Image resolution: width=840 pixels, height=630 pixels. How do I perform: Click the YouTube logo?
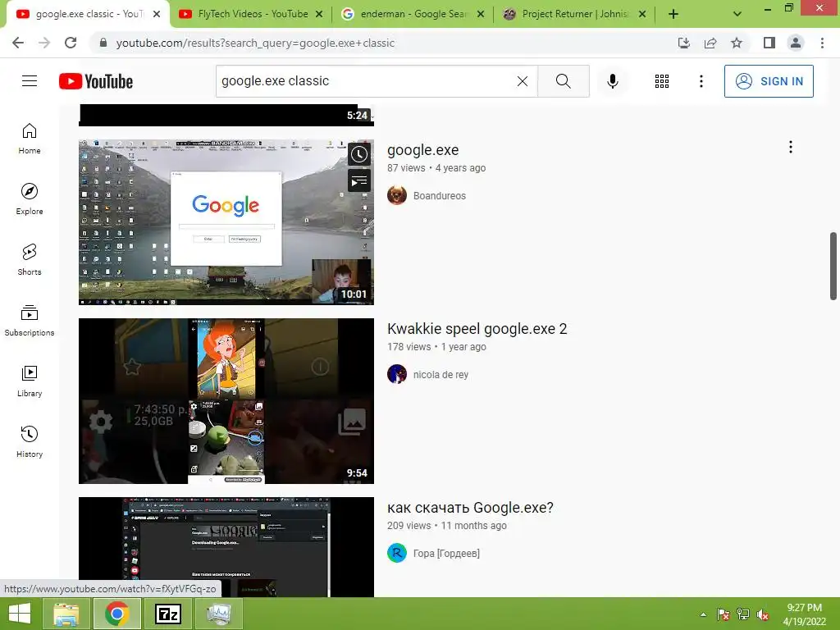tap(96, 81)
